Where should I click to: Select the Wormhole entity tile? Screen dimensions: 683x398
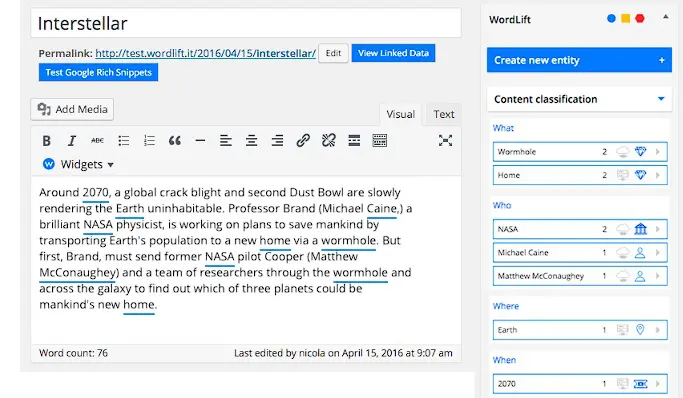pyautogui.click(x=580, y=152)
